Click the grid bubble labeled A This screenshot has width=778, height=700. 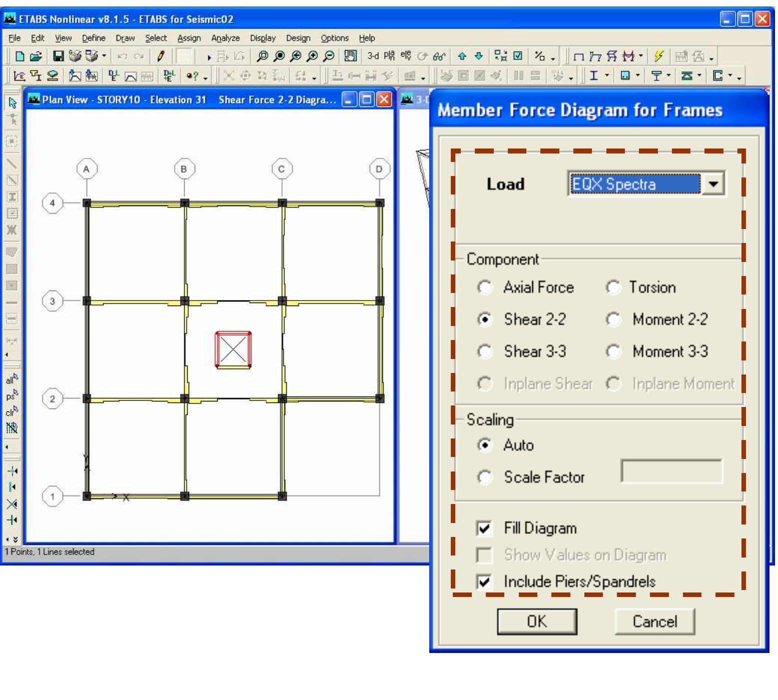pyautogui.click(x=87, y=169)
